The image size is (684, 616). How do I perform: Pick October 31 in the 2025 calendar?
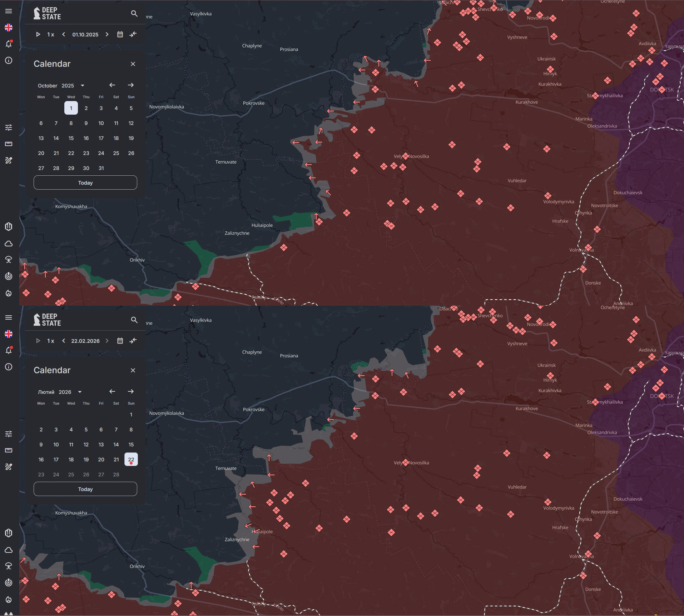[x=101, y=168]
